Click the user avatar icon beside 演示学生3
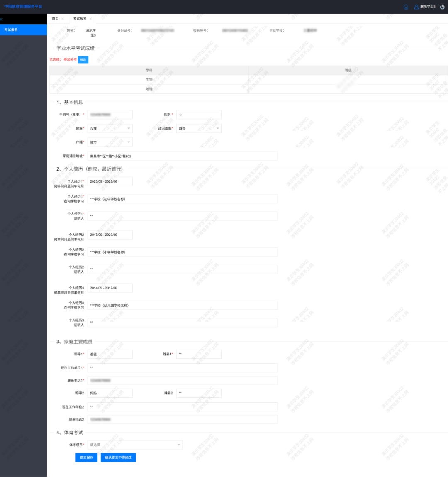The width and height of the screenshot is (448, 477). (x=416, y=7)
